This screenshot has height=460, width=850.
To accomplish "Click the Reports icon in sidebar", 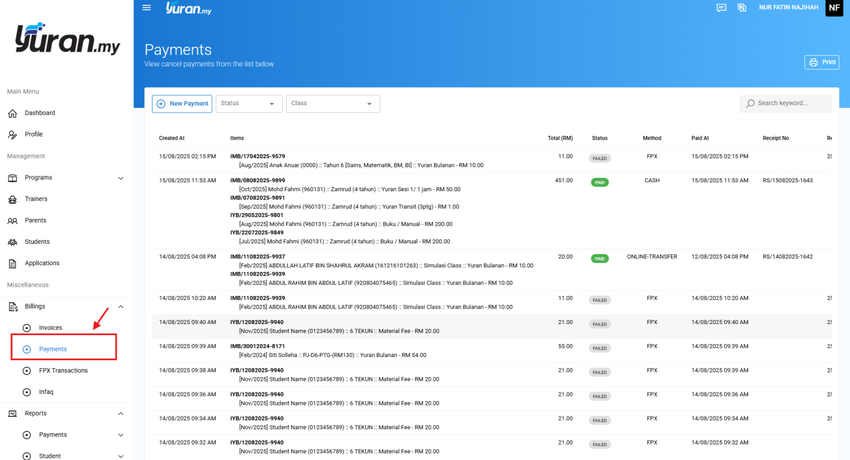I will point(12,413).
